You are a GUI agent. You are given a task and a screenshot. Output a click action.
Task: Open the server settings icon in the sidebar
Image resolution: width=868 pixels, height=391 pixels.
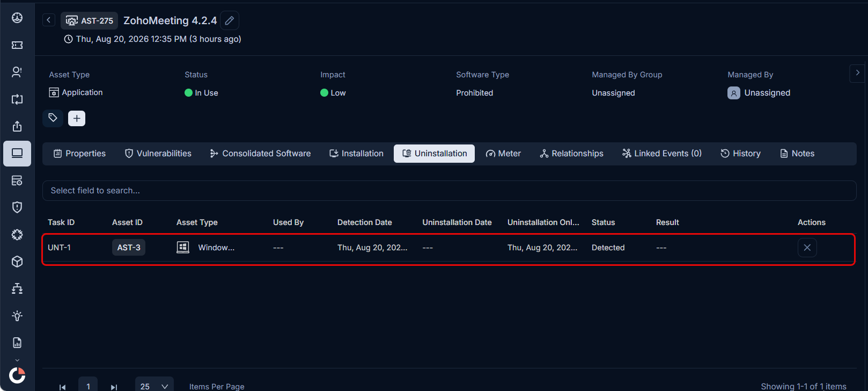pyautogui.click(x=17, y=180)
